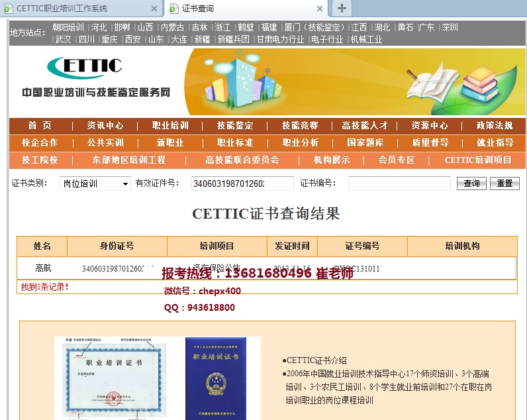Viewport: 527px width, 420px height.
Task: Go to 技能鉴定 menu item
Action: coord(235,125)
